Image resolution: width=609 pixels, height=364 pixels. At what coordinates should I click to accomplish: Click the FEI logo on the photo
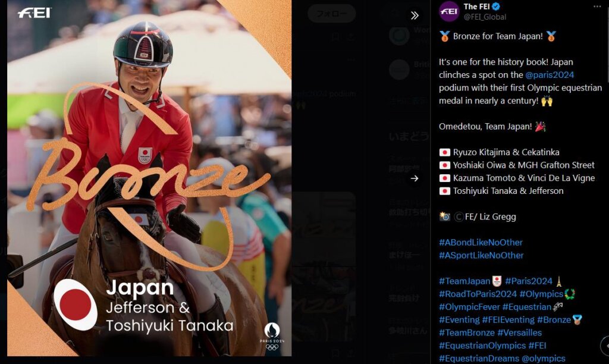34,13
